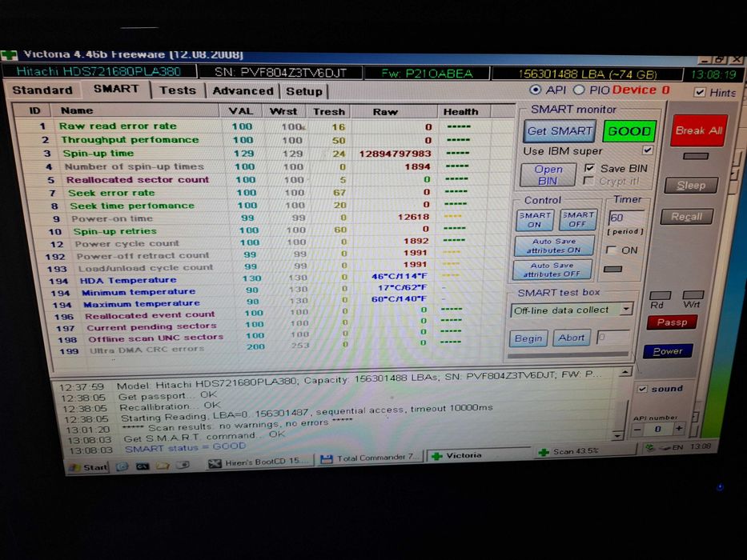Open the Setup tab
The image size is (747, 560).
[304, 91]
